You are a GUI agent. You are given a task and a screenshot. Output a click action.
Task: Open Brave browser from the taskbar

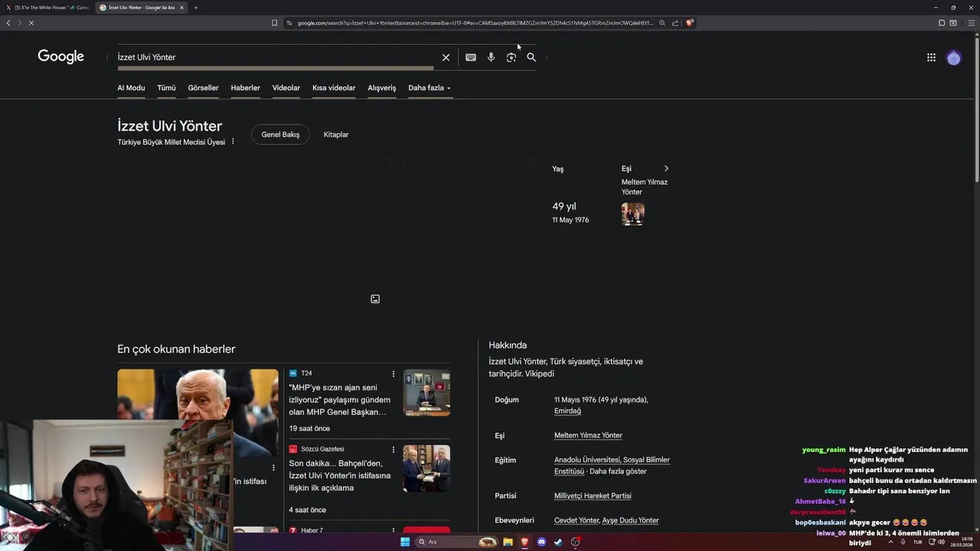tap(524, 542)
